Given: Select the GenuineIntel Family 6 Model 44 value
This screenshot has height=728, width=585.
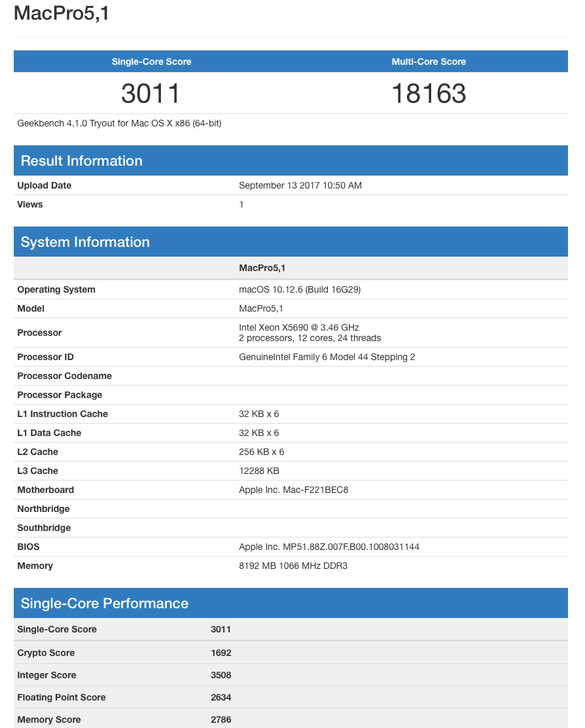Looking at the screenshot, I should [x=327, y=357].
